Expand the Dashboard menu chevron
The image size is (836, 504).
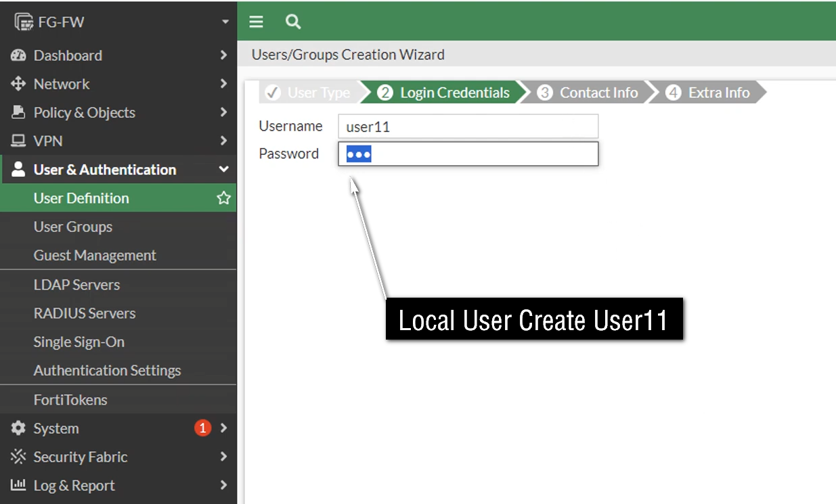(223, 55)
